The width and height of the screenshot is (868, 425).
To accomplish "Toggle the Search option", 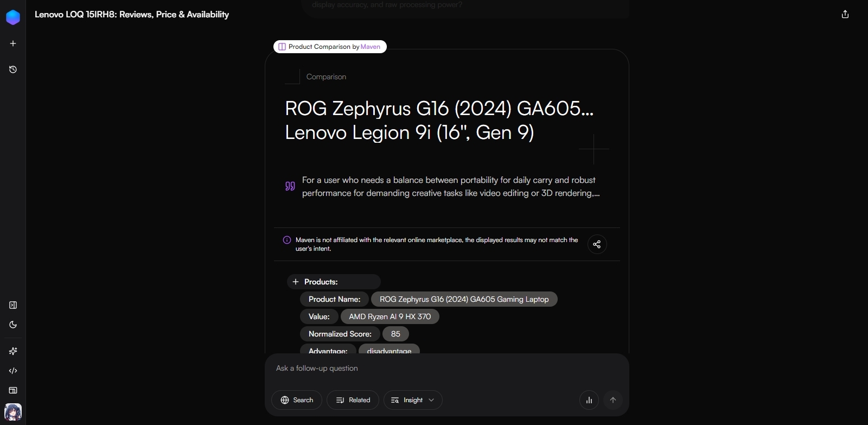I will [297, 400].
